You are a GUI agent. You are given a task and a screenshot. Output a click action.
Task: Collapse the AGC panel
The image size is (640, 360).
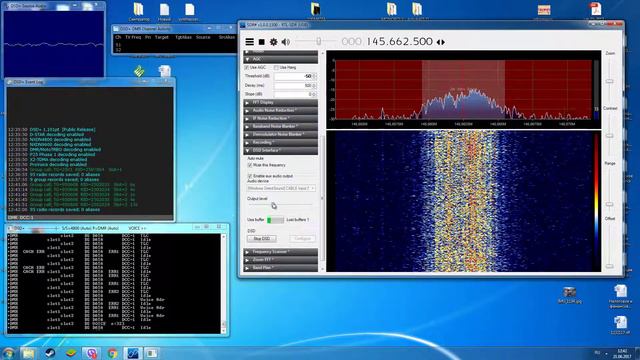(280, 59)
